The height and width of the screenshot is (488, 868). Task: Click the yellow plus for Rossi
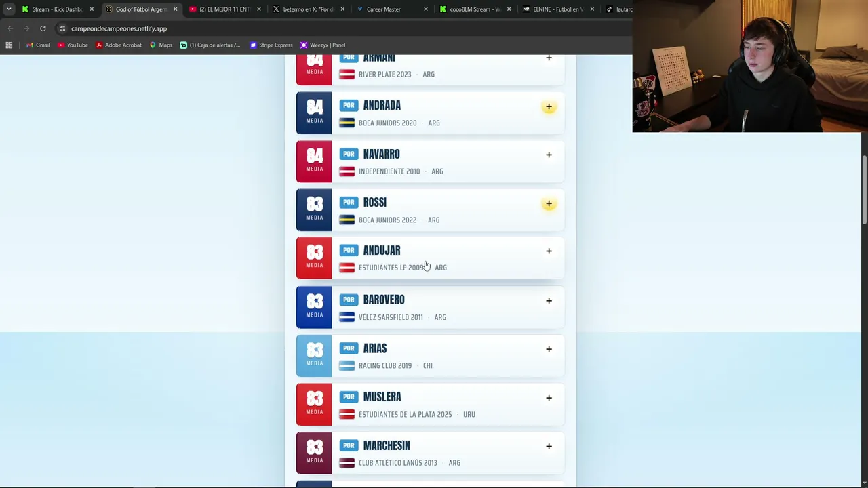pos(549,203)
